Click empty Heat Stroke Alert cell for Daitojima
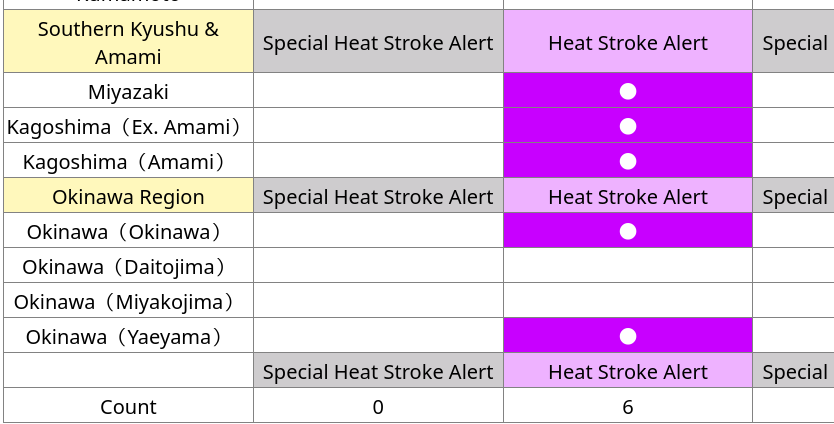This screenshot has height=424, width=834. click(628, 266)
